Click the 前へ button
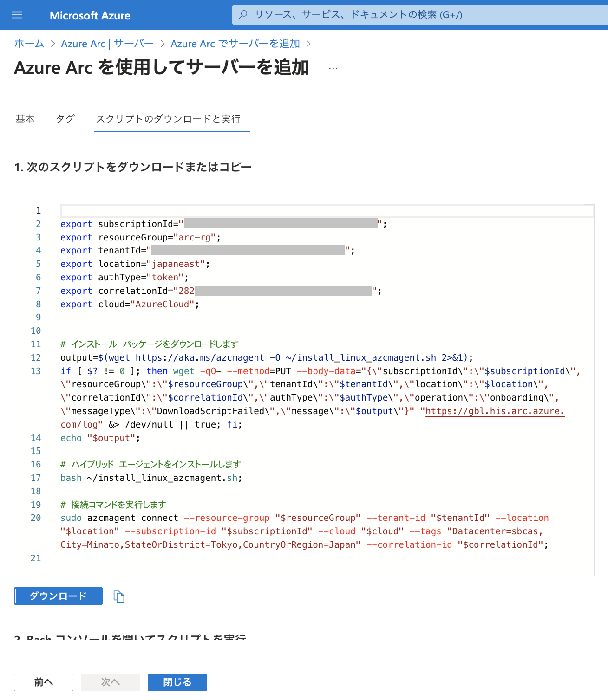The height and width of the screenshot is (700, 608). point(44,682)
